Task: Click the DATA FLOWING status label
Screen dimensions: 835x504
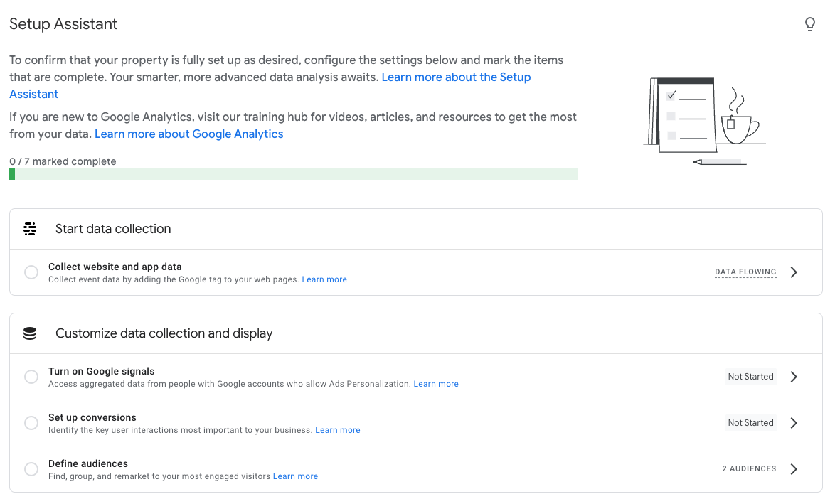Action: pyautogui.click(x=745, y=272)
